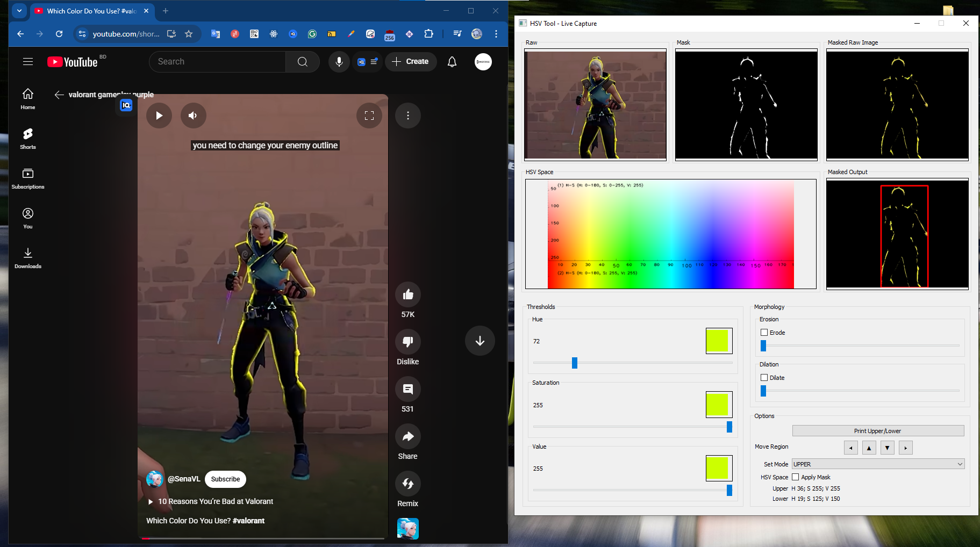Screen dimensions: 980x547
Task: Dislike the Shorts video
Action: [x=408, y=342]
